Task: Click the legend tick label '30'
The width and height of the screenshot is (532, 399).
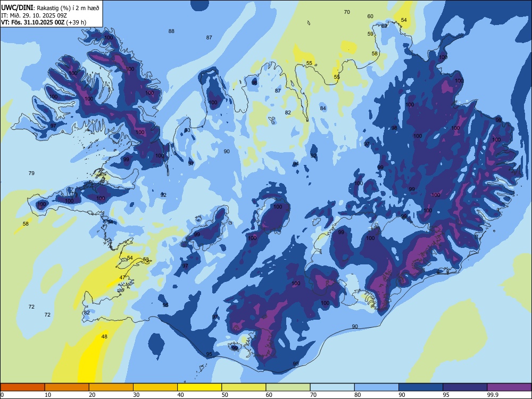Action: pos(136,395)
